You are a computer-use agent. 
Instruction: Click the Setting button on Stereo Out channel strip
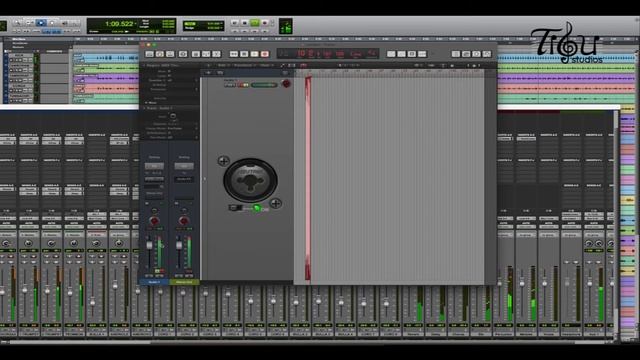click(184, 166)
